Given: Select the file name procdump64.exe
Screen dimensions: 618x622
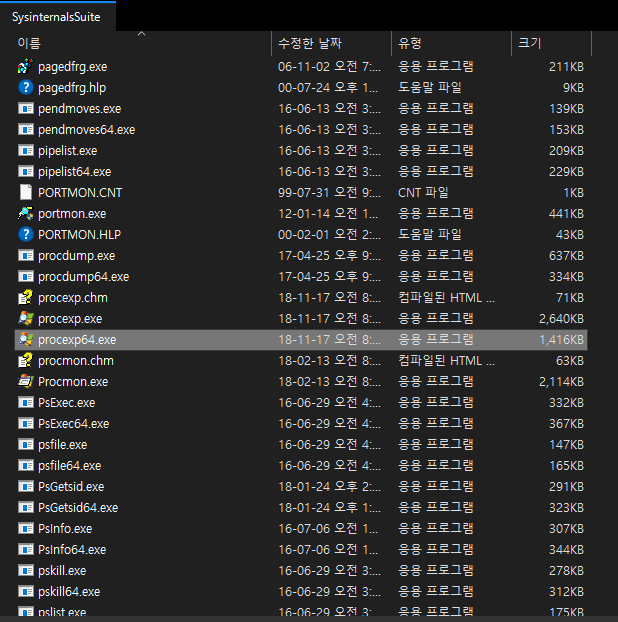Looking at the screenshot, I should coord(84,277).
